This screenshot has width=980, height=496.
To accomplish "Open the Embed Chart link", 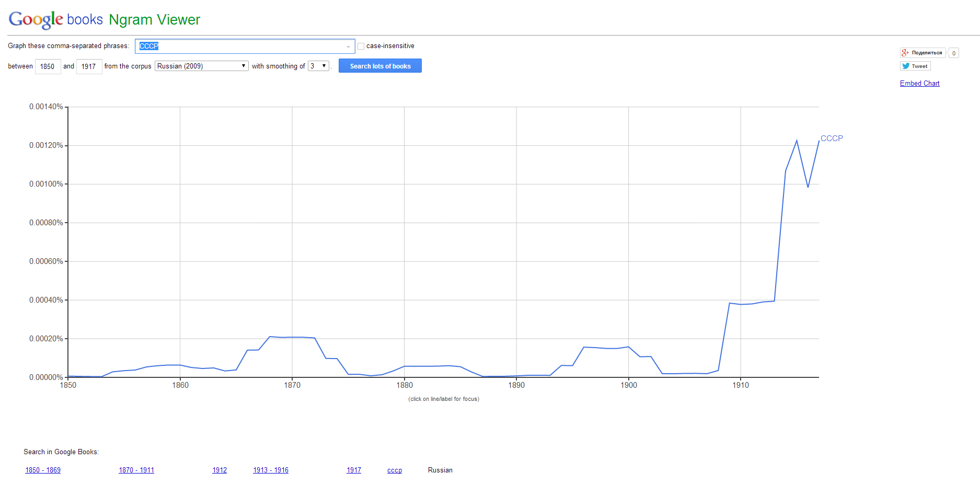I will [919, 83].
